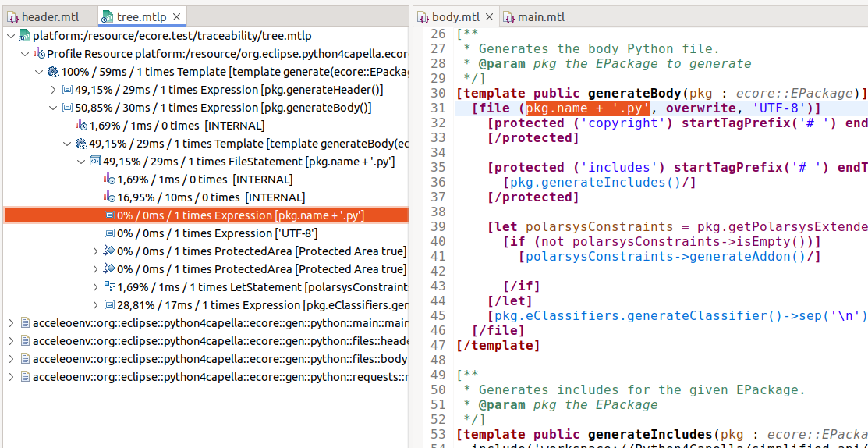Collapse the pkg.generateBody() expression row
Viewport: 868px width, 448px height.
tap(53, 108)
